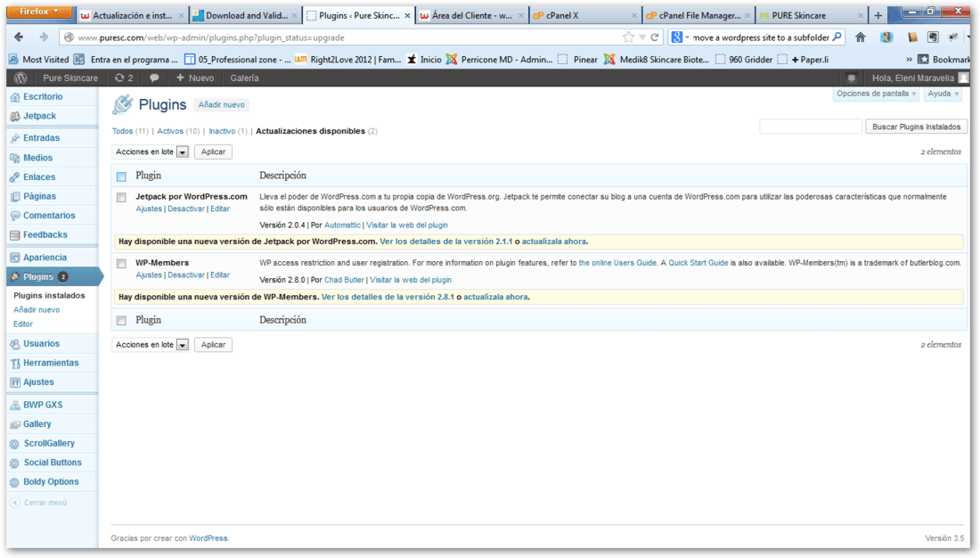Image resolution: width=980 pixels, height=558 pixels.
Task: Open the Añadir nuevo submenu item
Action: (x=37, y=309)
